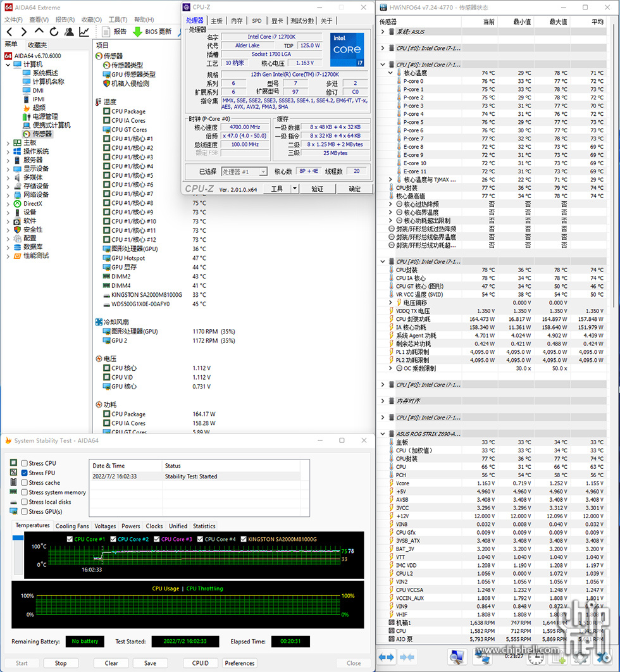Viewport: 620px width, 672px height.
Task: Click the blue X icon in HWiNFO toolbar
Action: [x=604, y=657]
